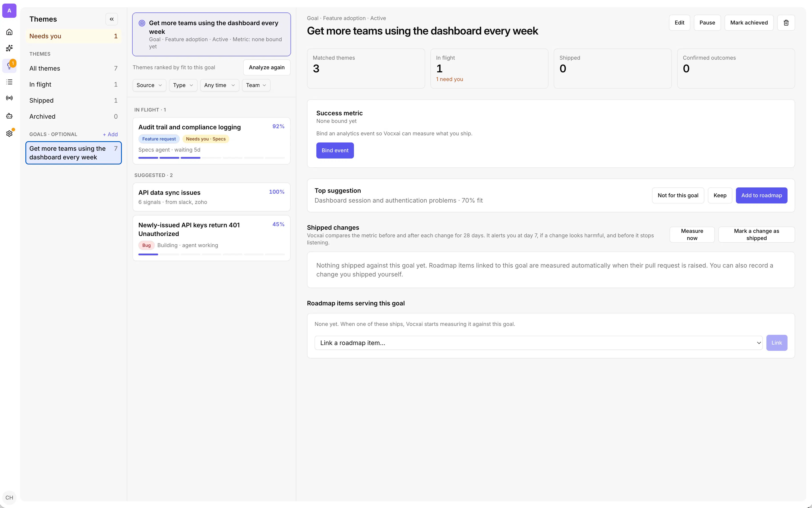Image resolution: width=812 pixels, height=508 pixels.
Task: Select All themes in the sidebar
Action: pos(73,69)
